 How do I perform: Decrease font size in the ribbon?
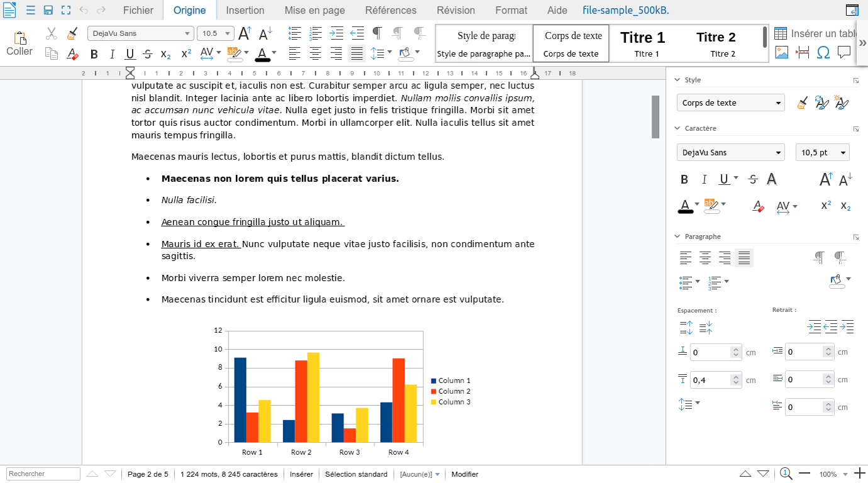pyautogui.click(x=265, y=33)
